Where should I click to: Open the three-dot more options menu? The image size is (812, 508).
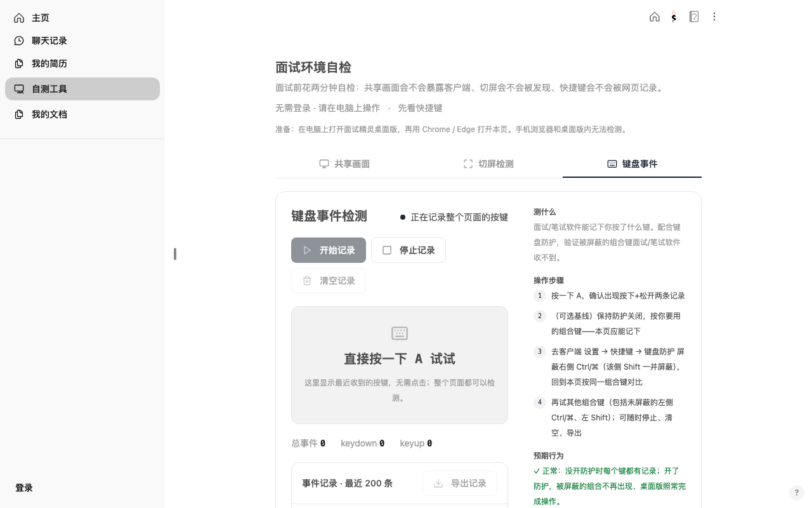point(714,17)
